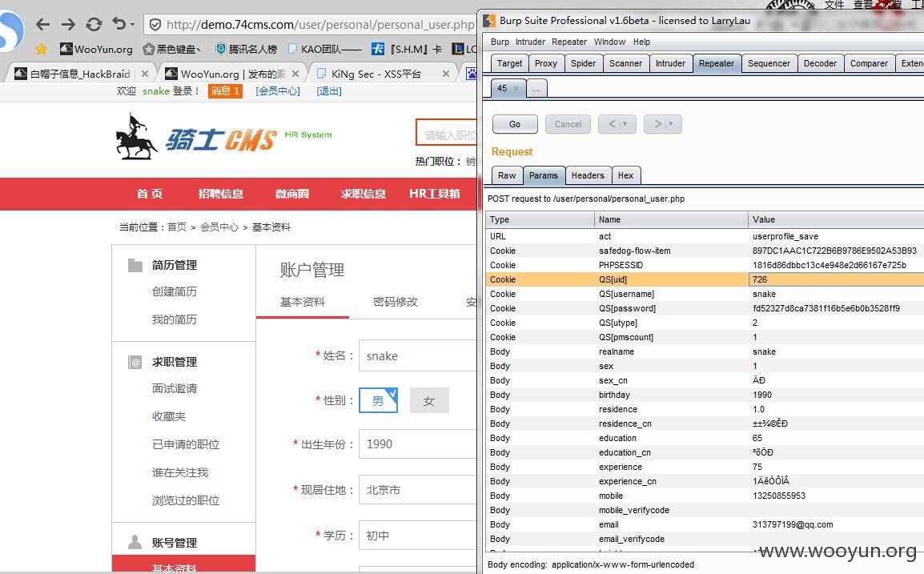Open 面试邀请 in sidebar

coord(175,388)
